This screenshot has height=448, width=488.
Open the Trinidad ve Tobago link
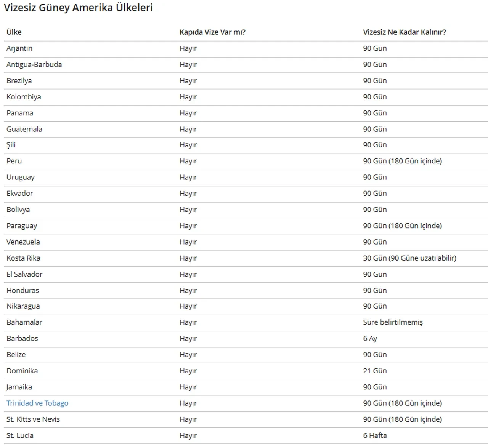click(37, 403)
